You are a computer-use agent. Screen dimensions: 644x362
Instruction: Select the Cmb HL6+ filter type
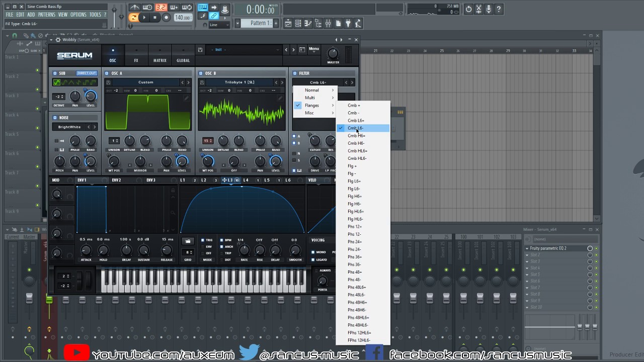363,151
